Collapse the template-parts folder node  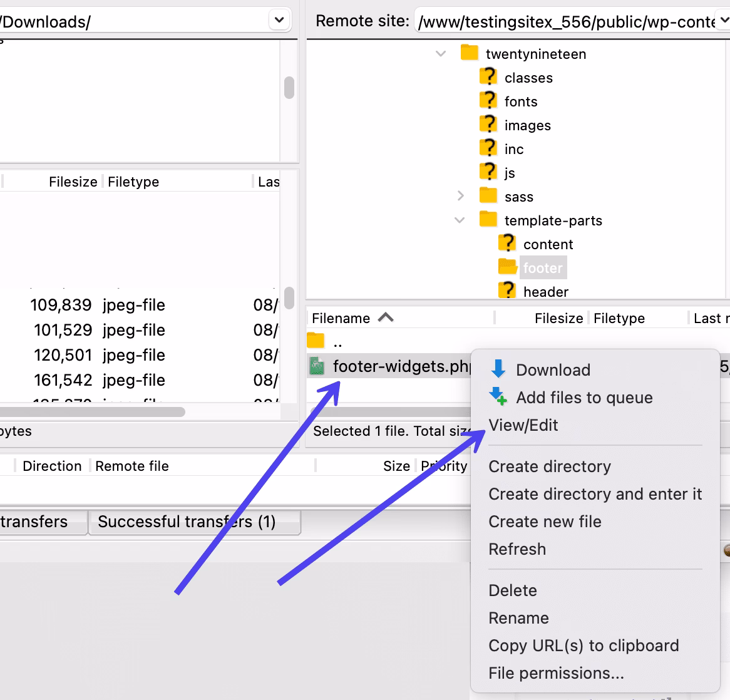pos(460,220)
